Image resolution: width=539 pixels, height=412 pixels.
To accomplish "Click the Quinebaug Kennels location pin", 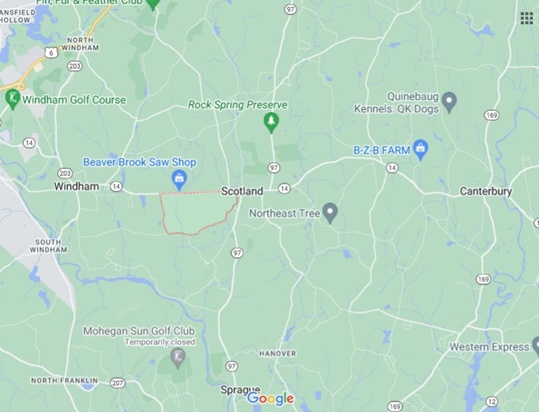I will pos(449,102).
